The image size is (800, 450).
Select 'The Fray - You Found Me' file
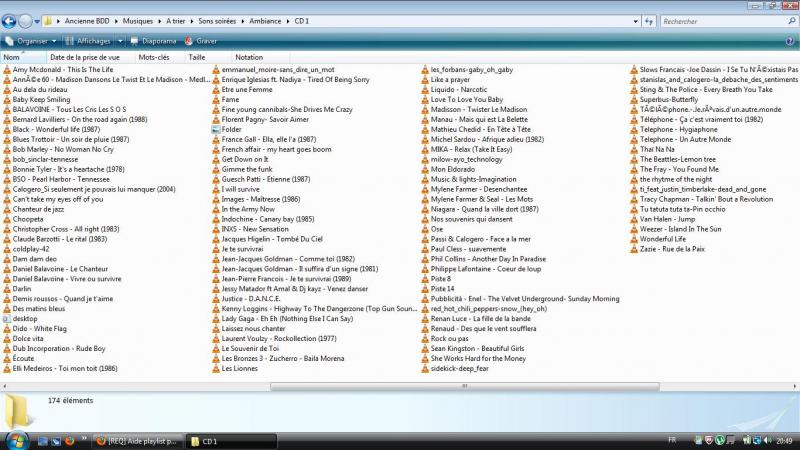(x=674, y=169)
